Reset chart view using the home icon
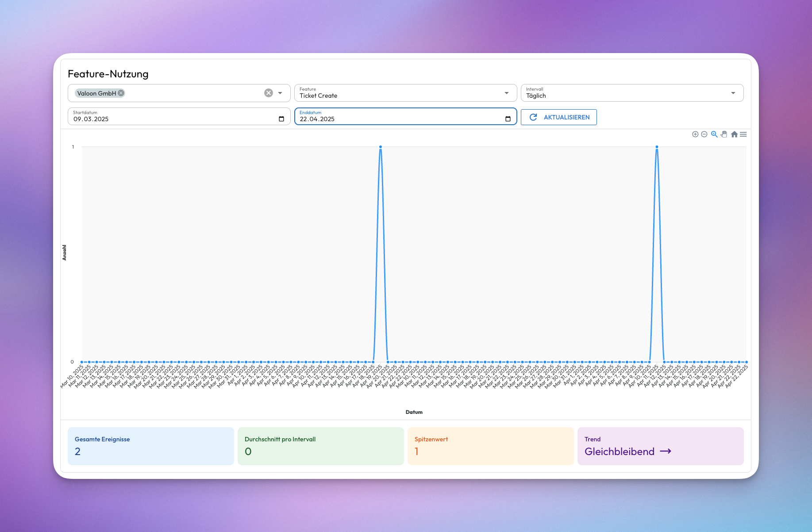Image resolution: width=812 pixels, height=532 pixels. click(x=734, y=134)
